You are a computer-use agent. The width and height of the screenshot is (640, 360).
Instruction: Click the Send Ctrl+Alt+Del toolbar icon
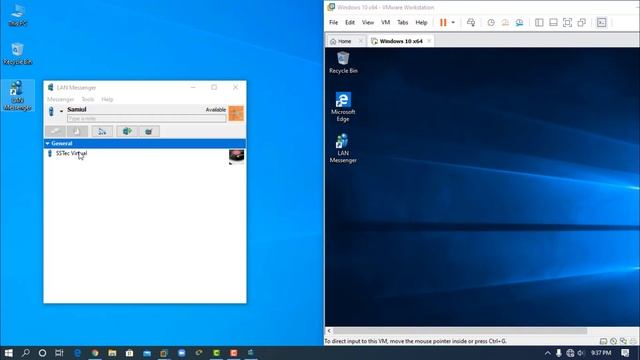(x=471, y=22)
